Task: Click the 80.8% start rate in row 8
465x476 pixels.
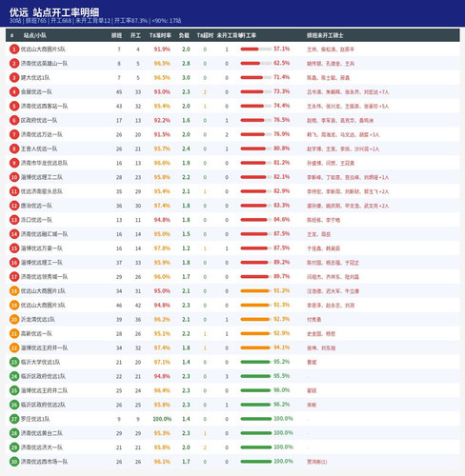Action: coord(281,149)
